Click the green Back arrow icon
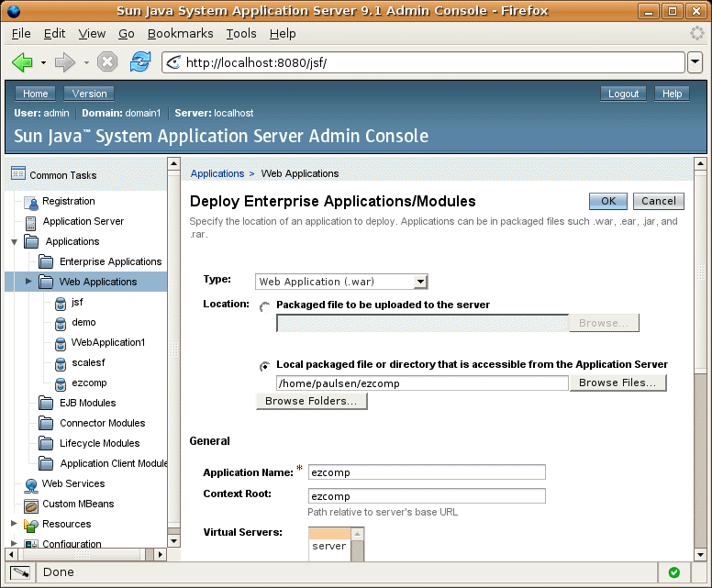Viewport: 712px width, 588px height. [x=22, y=62]
